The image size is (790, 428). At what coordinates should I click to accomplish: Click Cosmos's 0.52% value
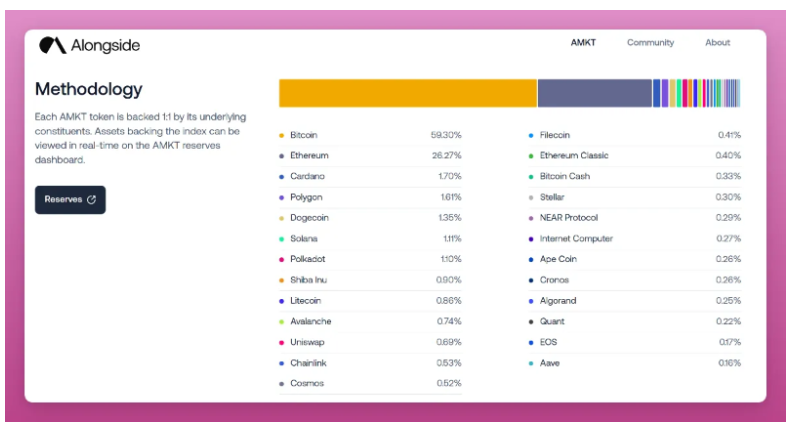pyautogui.click(x=448, y=384)
